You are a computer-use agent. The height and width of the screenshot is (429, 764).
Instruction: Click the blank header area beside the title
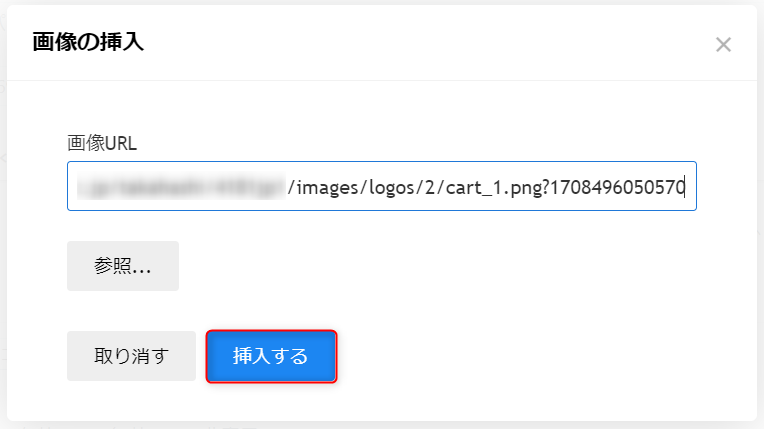coord(429,42)
